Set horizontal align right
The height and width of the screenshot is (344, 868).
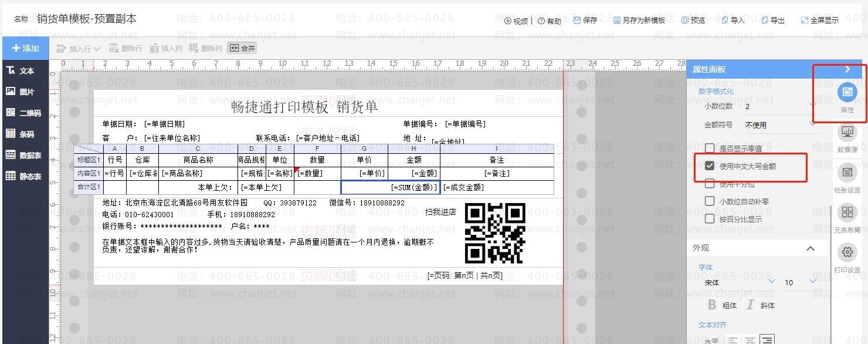(x=768, y=340)
